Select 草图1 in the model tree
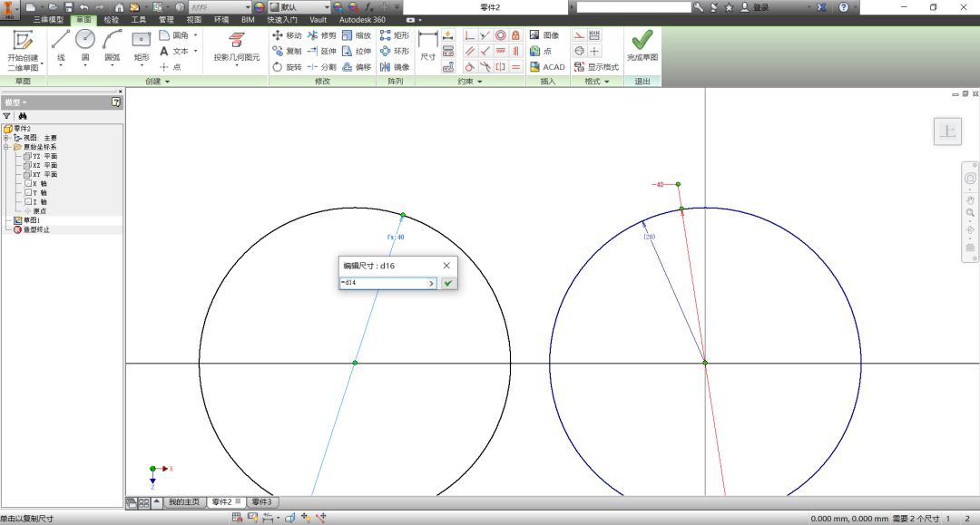This screenshot has height=525, width=980. tap(32, 220)
